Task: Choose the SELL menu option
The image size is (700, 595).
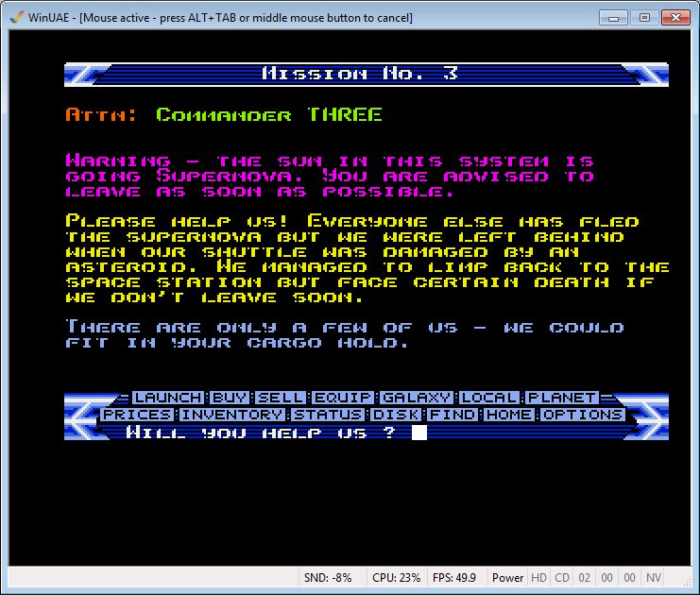Action: tap(281, 398)
